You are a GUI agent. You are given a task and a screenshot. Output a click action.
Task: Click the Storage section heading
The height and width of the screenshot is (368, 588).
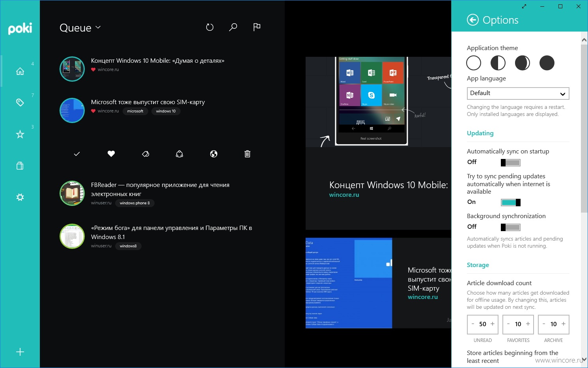[x=478, y=265]
